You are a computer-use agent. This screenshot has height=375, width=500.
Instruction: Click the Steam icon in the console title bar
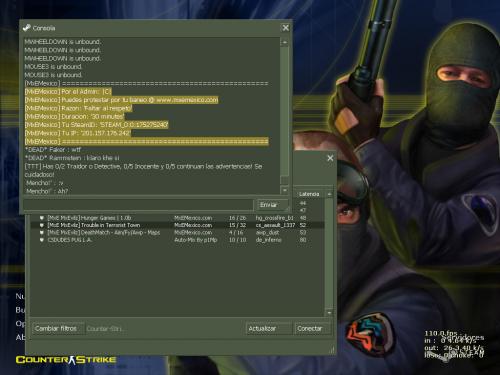[x=27, y=28]
